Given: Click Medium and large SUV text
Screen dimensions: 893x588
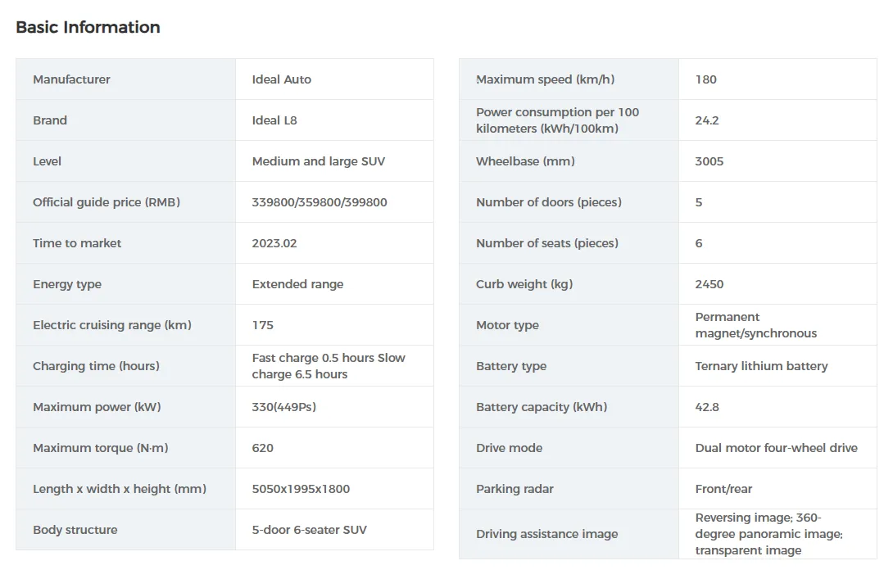Looking at the screenshot, I should pyautogui.click(x=318, y=161).
